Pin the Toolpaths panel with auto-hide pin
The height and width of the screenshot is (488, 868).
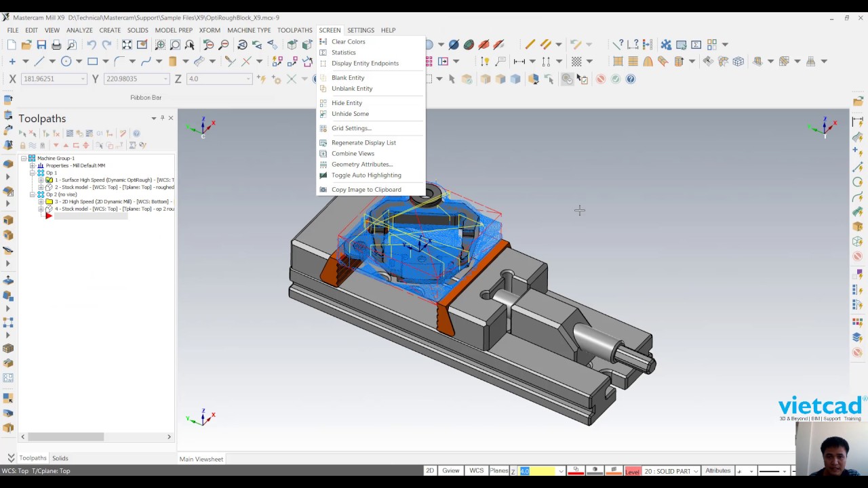click(x=163, y=118)
